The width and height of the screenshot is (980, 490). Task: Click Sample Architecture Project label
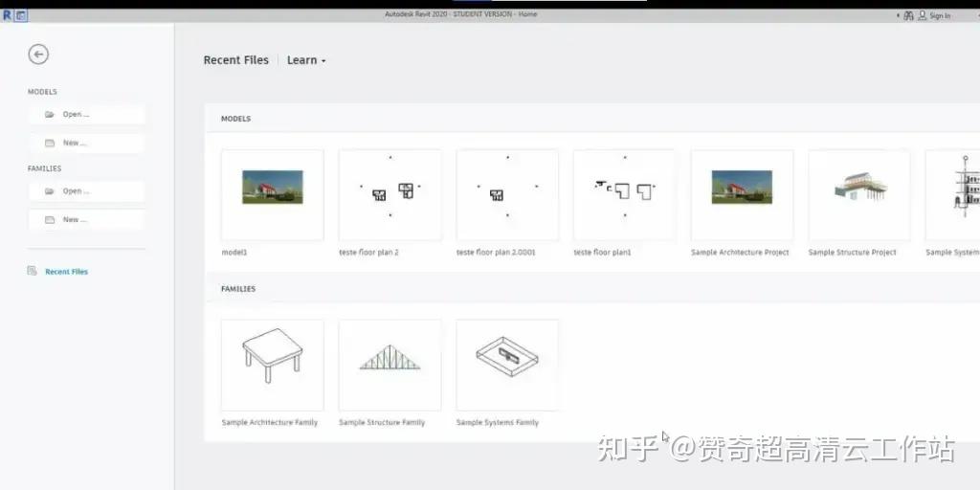(x=740, y=253)
